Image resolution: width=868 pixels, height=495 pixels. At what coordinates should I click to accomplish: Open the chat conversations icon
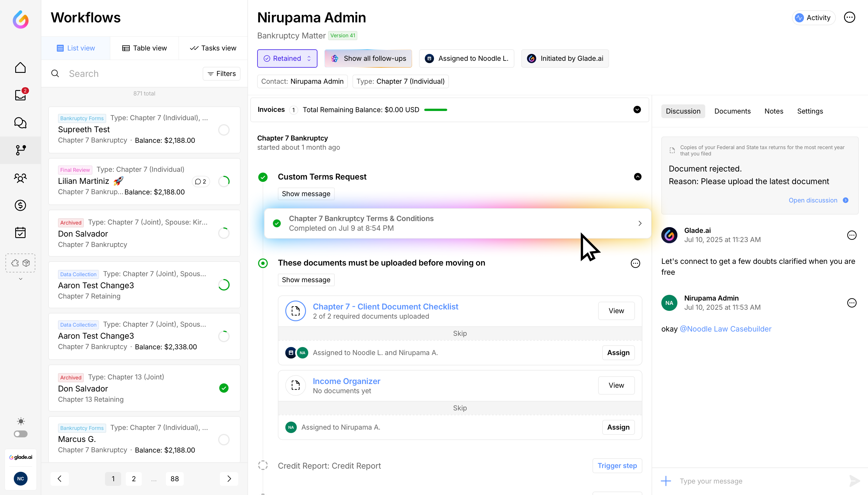pyautogui.click(x=20, y=123)
